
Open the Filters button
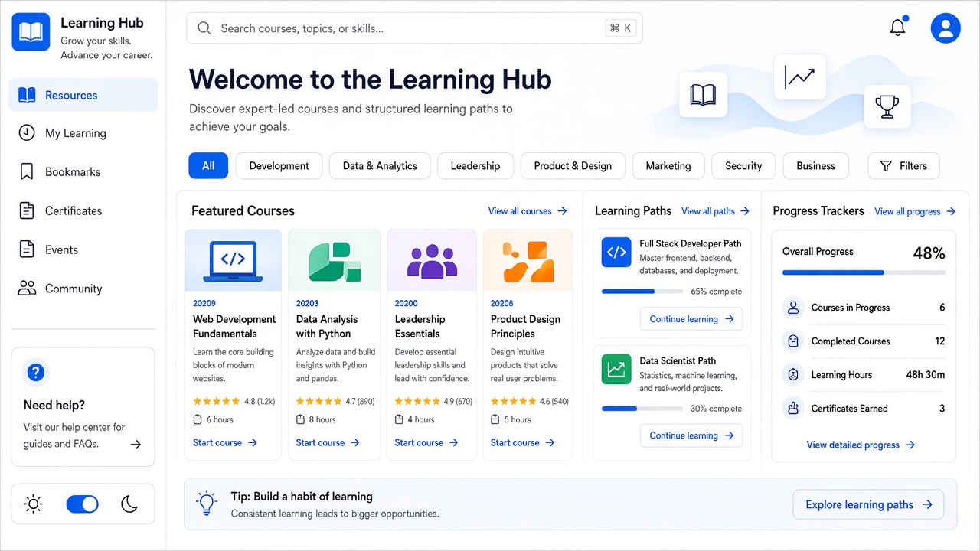click(x=903, y=165)
